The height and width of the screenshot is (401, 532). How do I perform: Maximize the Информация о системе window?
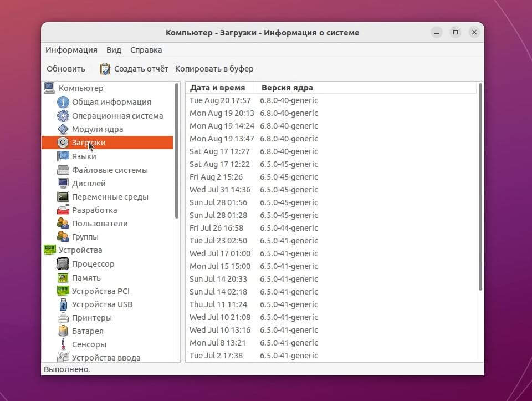coord(456,32)
